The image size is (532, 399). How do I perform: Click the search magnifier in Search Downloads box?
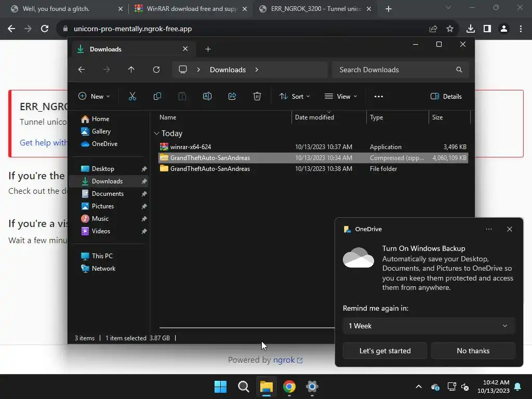[459, 70]
